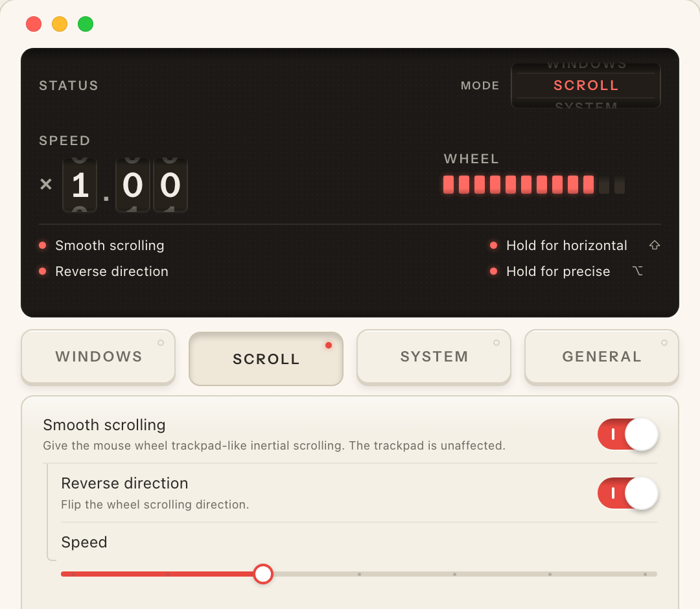Click the 'Hold for precise' text
Screen dimensions: 700x609
point(558,271)
